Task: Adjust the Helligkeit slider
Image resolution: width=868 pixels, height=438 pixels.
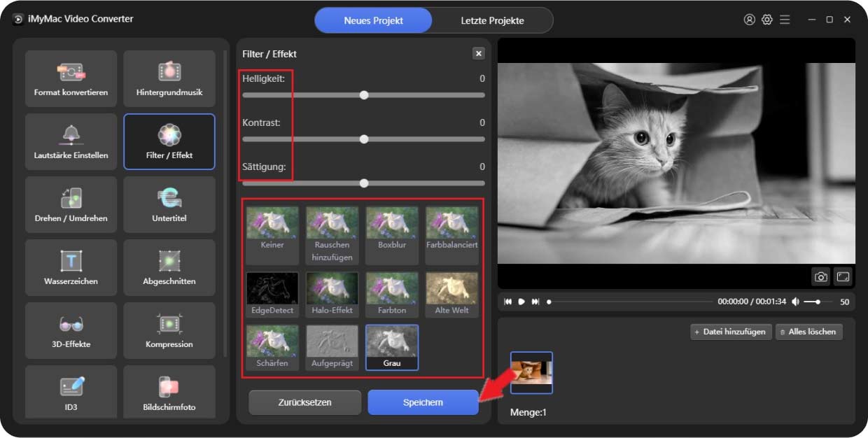Action: pos(363,95)
